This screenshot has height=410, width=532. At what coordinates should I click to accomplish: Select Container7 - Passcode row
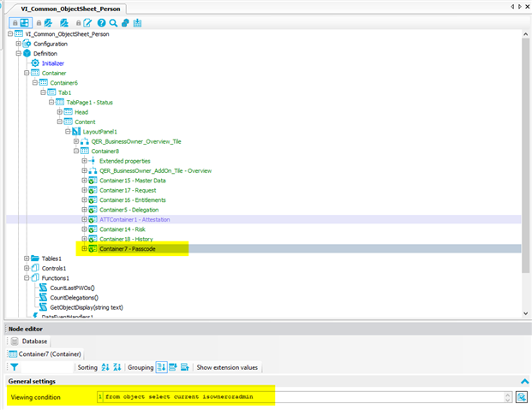263,248
